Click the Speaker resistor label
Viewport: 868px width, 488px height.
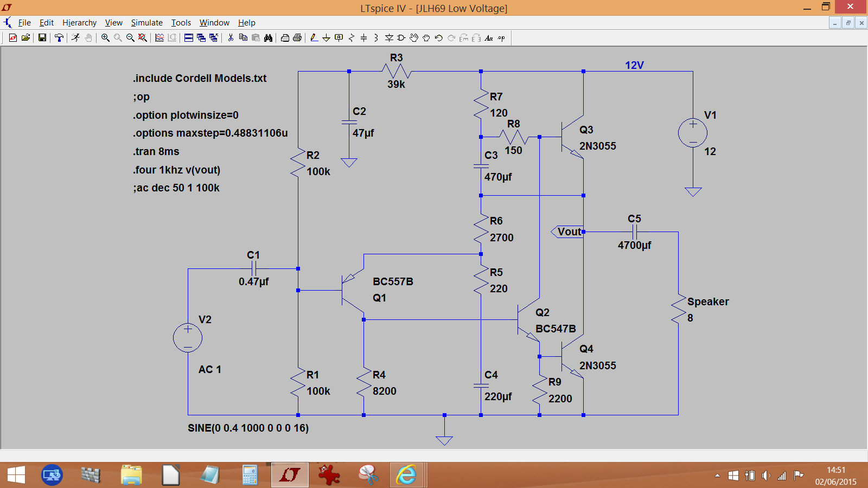click(708, 301)
